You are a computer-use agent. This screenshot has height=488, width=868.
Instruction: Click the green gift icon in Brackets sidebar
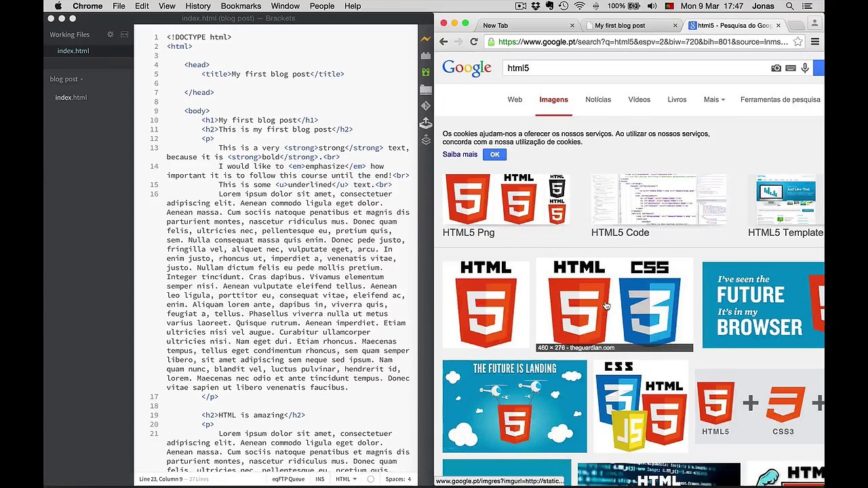[x=425, y=72]
